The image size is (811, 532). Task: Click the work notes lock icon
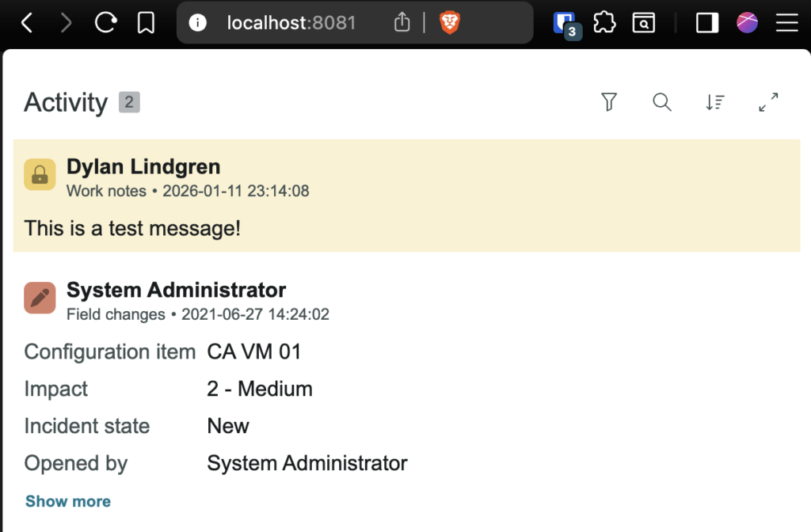40,175
